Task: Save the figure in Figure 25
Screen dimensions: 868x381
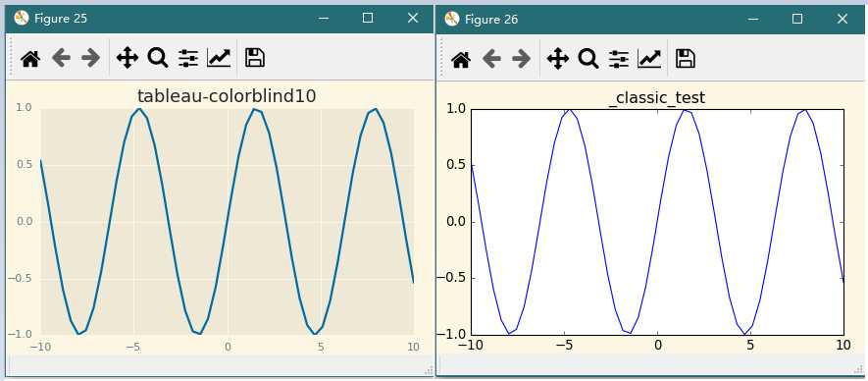Action: (x=255, y=58)
